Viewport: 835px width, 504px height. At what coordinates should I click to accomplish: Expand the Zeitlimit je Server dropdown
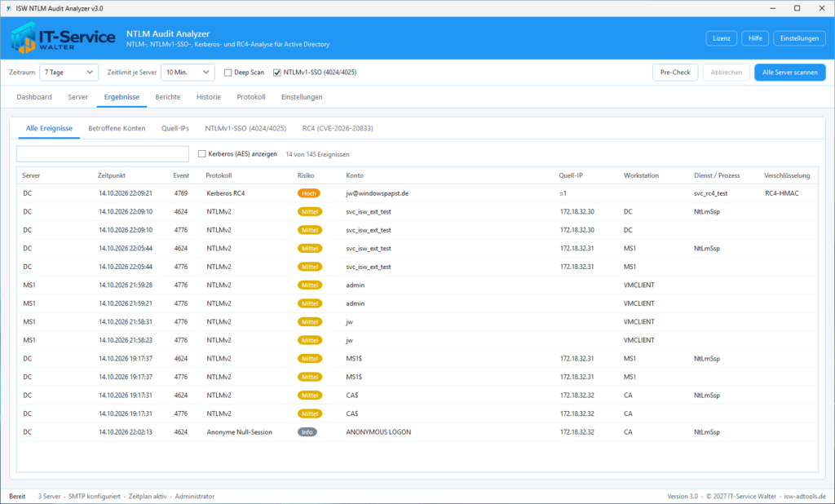pos(188,73)
